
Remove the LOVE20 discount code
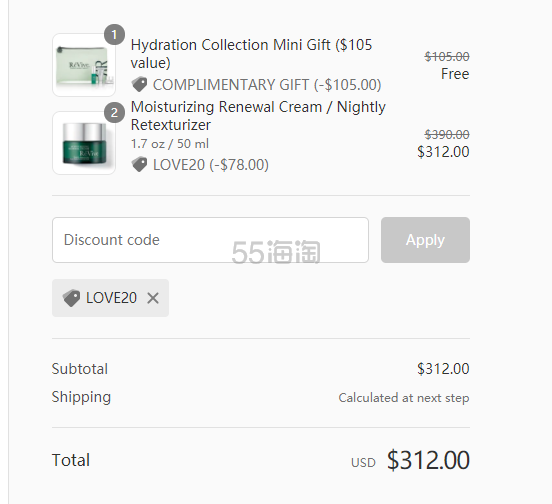(x=153, y=298)
